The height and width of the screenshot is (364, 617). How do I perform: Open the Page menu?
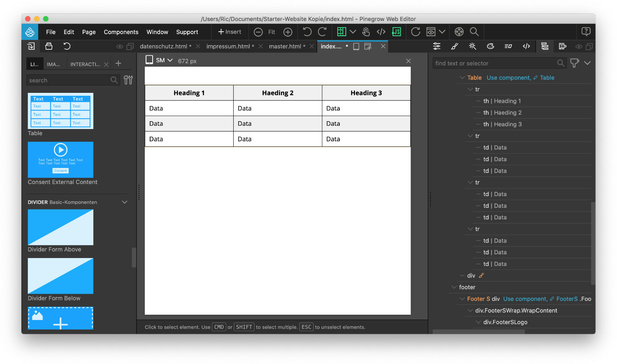point(89,32)
